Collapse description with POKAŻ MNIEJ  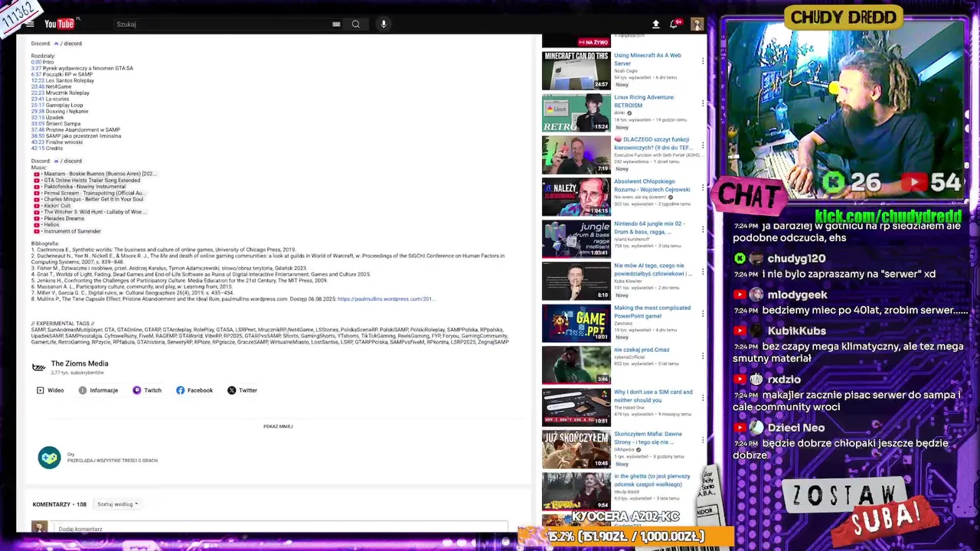[x=278, y=426]
